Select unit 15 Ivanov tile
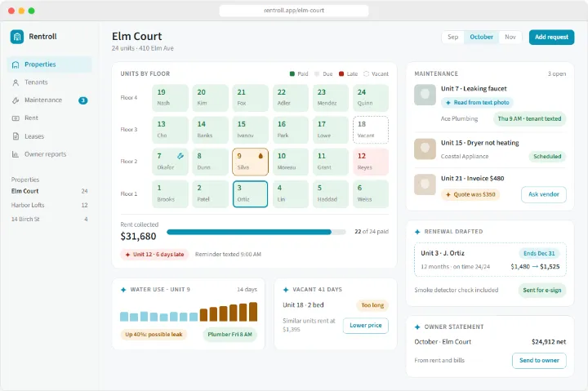Screen dimensions: 588x391 [x=250, y=130]
